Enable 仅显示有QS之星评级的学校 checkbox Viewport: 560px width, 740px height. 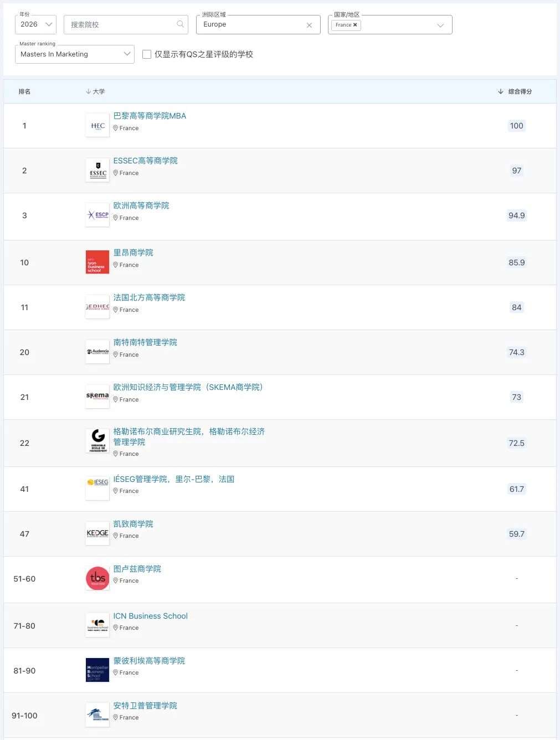[147, 54]
